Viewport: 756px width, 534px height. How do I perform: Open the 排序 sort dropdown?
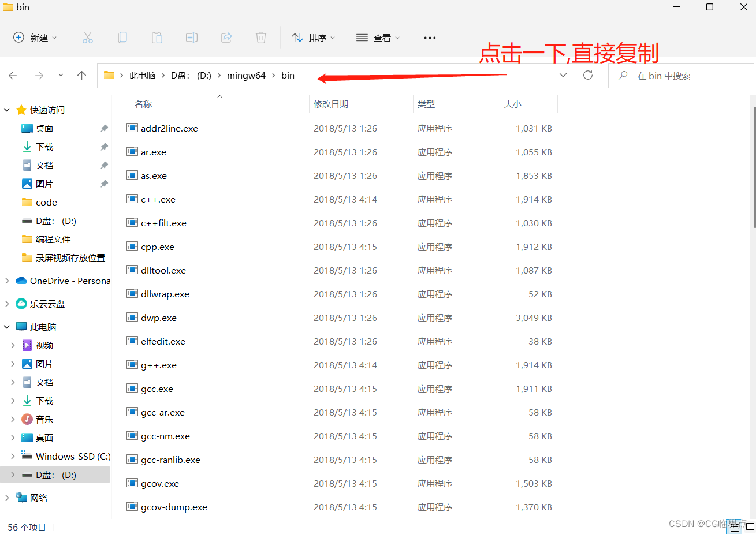pyautogui.click(x=313, y=38)
